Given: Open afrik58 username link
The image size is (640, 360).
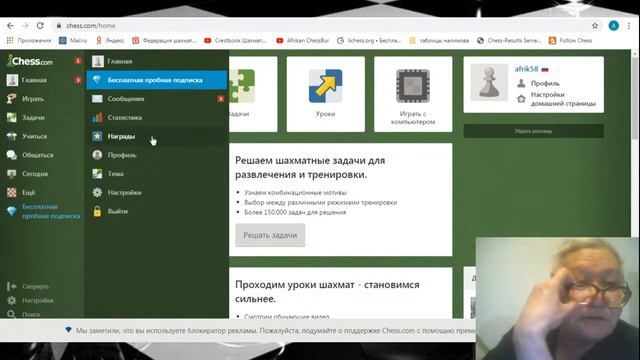Looking at the screenshot, I should (x=526, y=69).
